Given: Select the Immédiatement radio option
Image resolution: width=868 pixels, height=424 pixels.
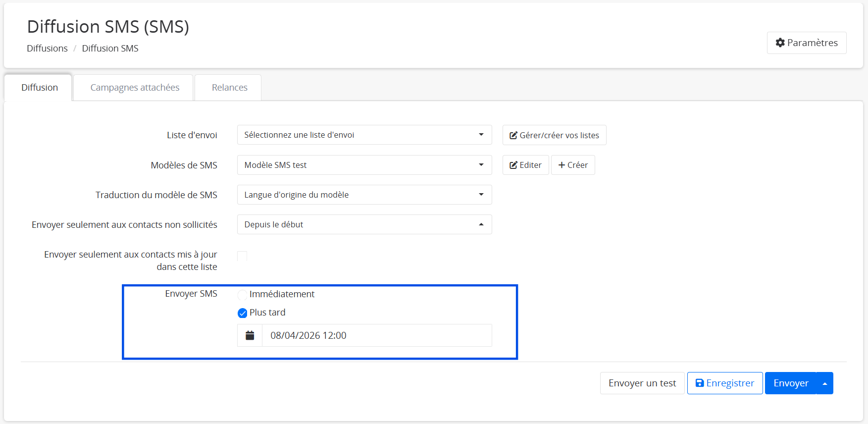Looking at the screenshot, I should click(x=243, y=295).
